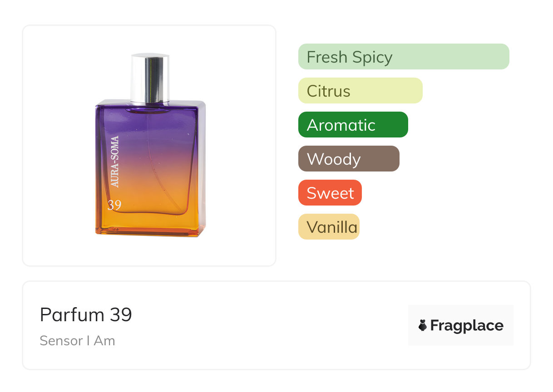Select the Vanilla accord tag

(329, 227)
